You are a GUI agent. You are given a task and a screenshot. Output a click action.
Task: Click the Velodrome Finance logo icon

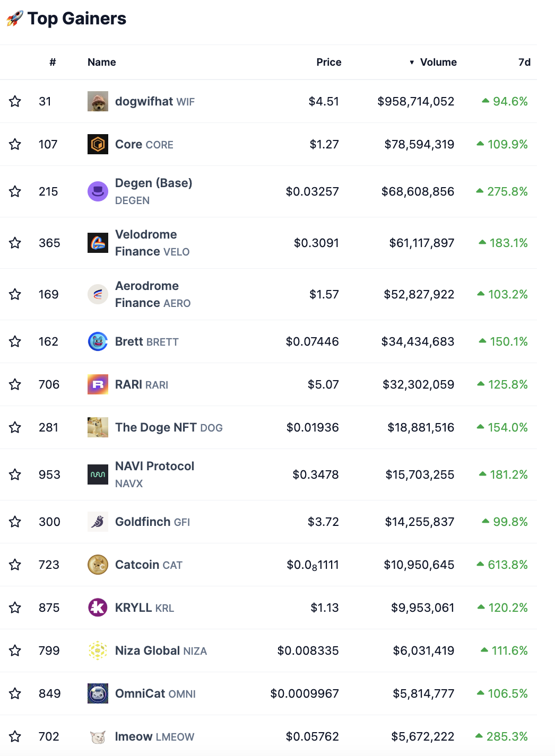point(98,243)
